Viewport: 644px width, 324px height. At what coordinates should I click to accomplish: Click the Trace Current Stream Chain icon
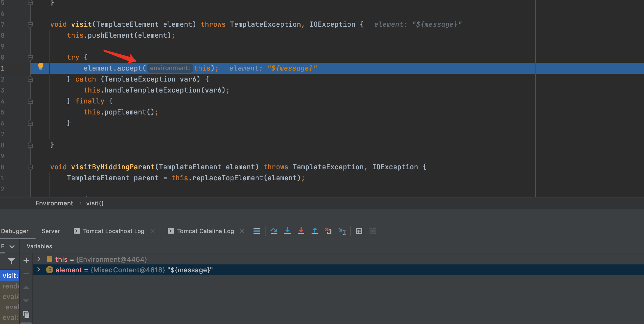[x=373, y=231]
